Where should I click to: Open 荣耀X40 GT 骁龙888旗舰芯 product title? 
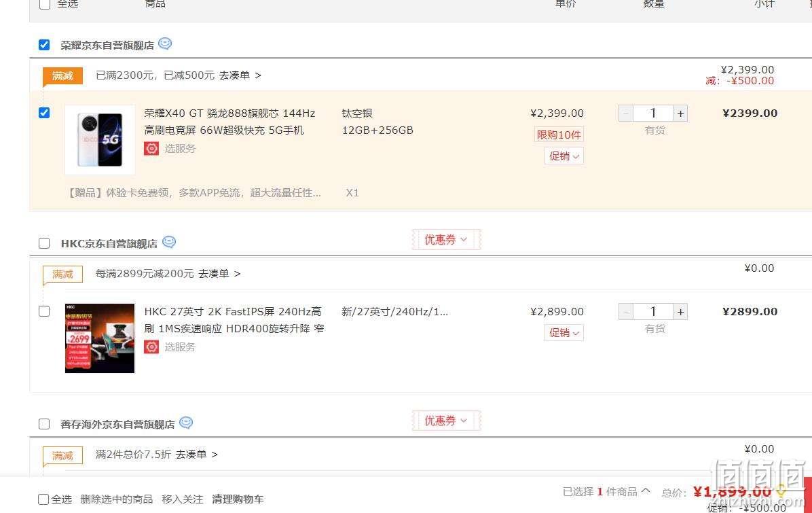pos(230,122)
